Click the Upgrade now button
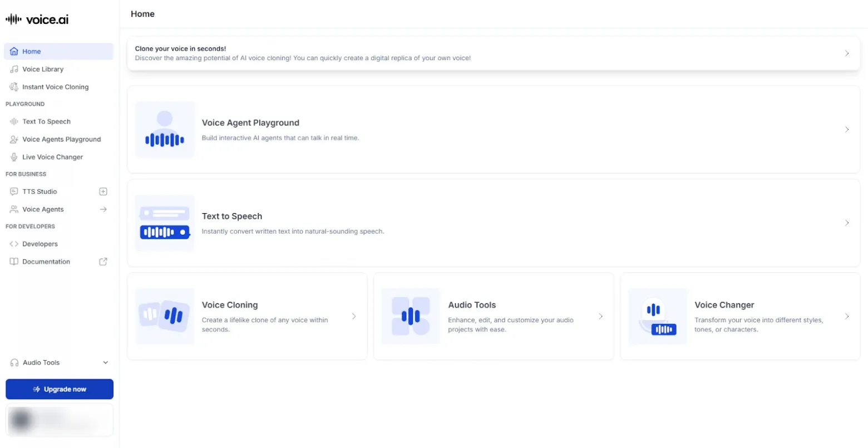 pos(60,389)
